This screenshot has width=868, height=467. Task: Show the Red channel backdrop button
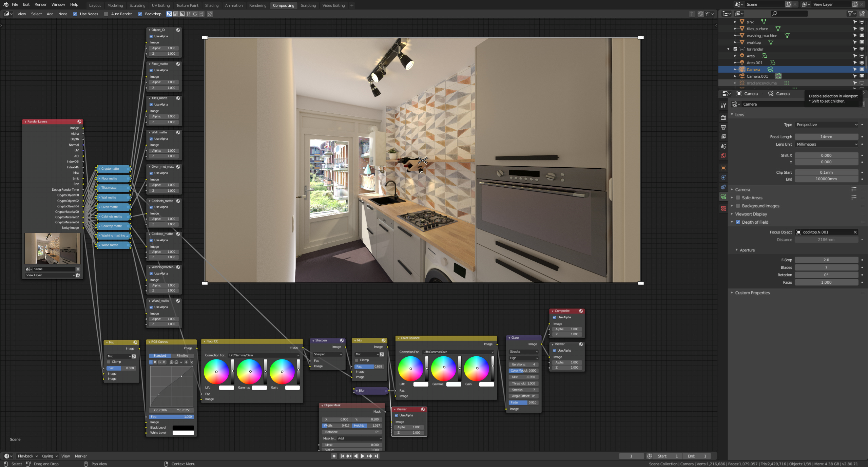(x=189, y=14)
